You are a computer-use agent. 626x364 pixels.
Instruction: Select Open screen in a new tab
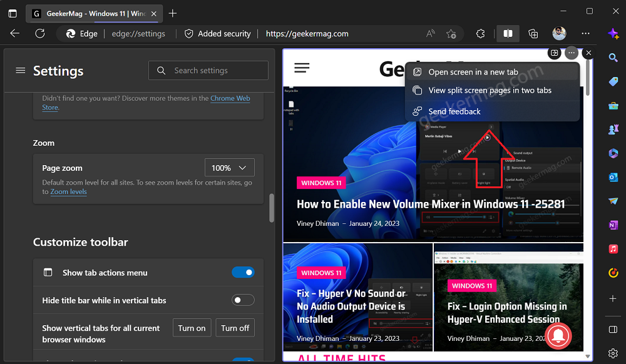492,72
